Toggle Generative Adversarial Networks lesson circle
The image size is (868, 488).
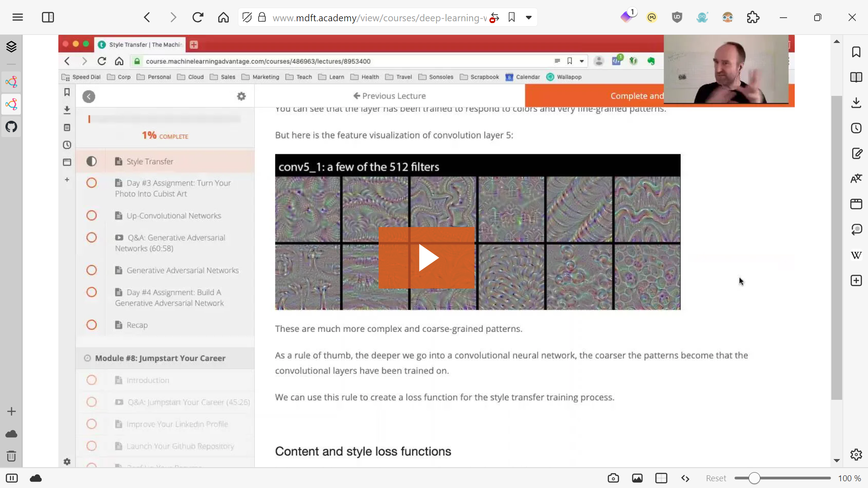[91, 270]
